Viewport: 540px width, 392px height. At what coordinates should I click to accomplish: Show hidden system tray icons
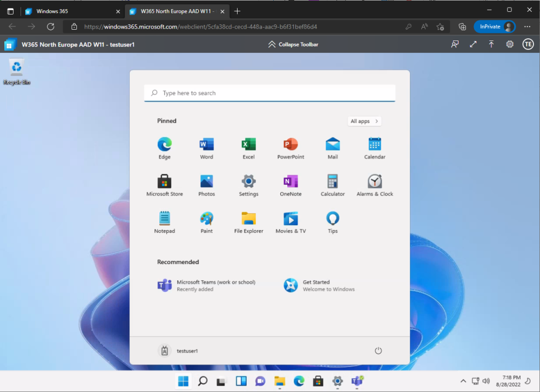click(463, 381)
